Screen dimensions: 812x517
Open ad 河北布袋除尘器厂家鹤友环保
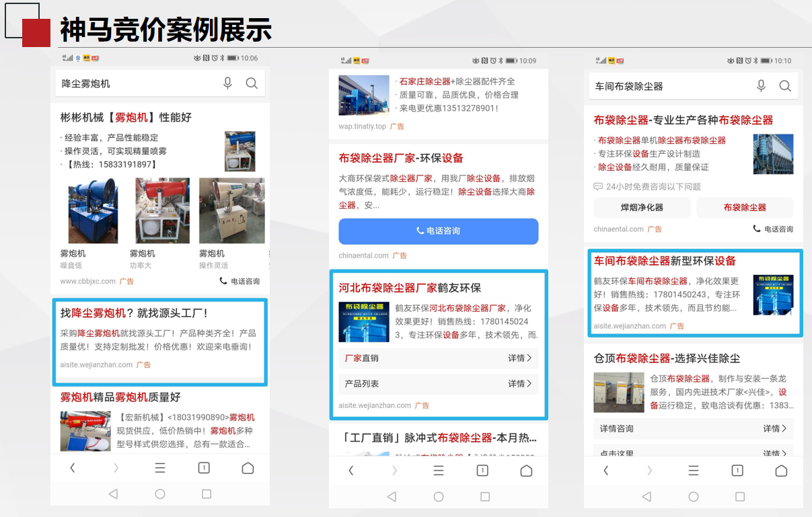[410, 288]
